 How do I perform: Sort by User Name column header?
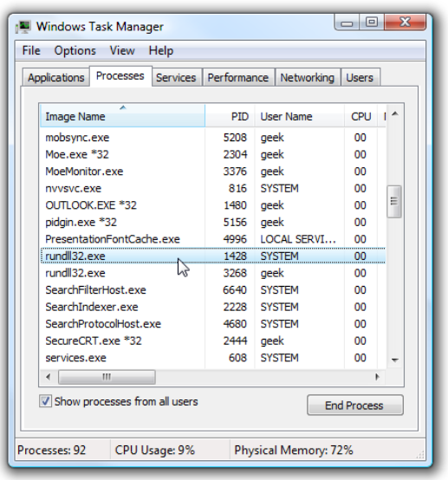click(x=300, y=116)
